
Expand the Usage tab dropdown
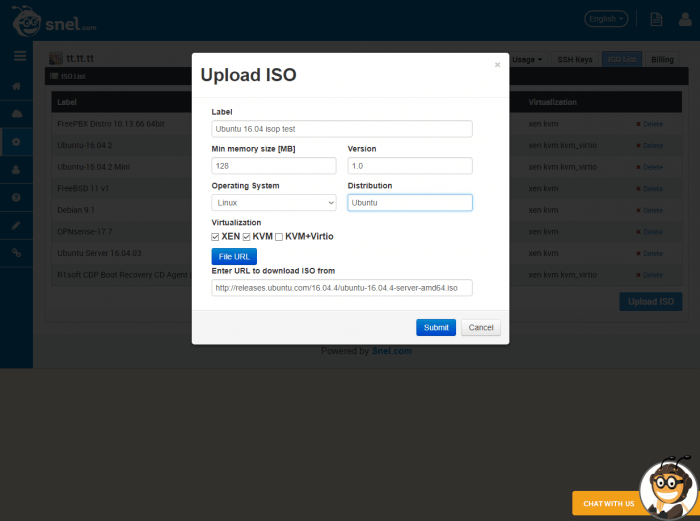[x=527, y=59]
